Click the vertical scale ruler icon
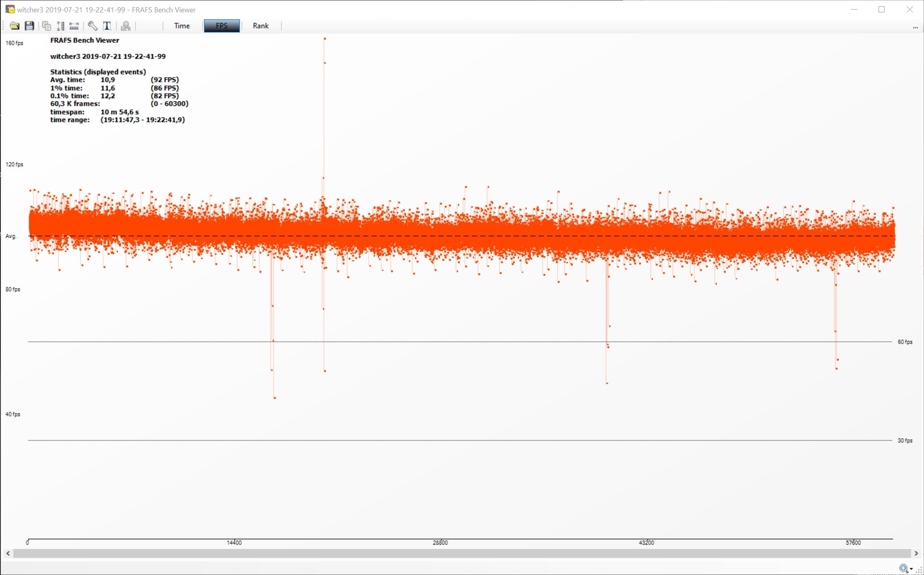Viewport: 924px width, 575px height. [x=61, y=26]
